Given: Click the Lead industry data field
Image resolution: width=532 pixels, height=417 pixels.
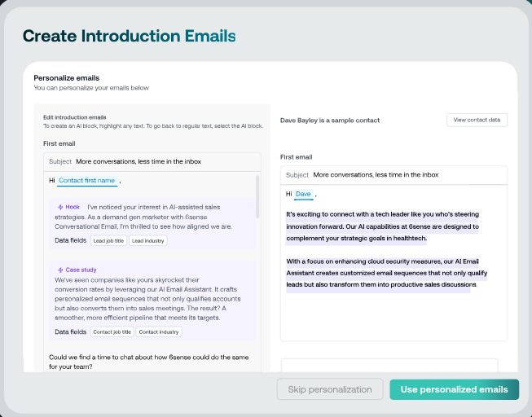Looking at the screenshot, I should 148,240.
